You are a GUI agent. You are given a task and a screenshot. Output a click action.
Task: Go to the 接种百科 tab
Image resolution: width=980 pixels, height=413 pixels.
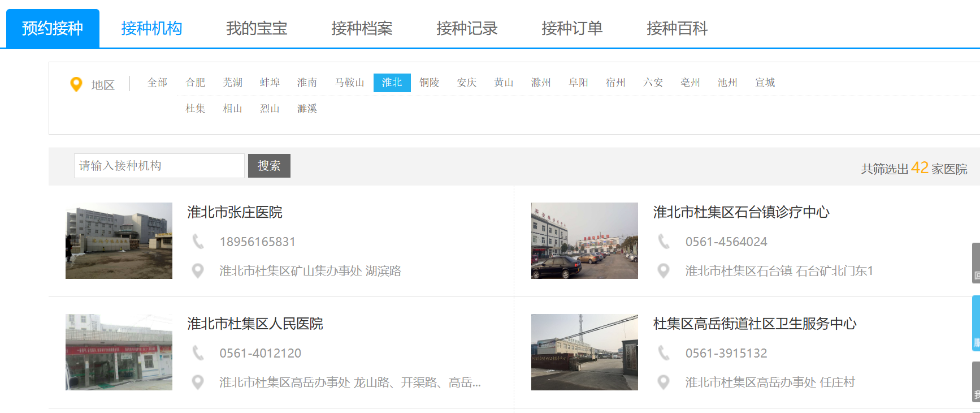[677, 28]
